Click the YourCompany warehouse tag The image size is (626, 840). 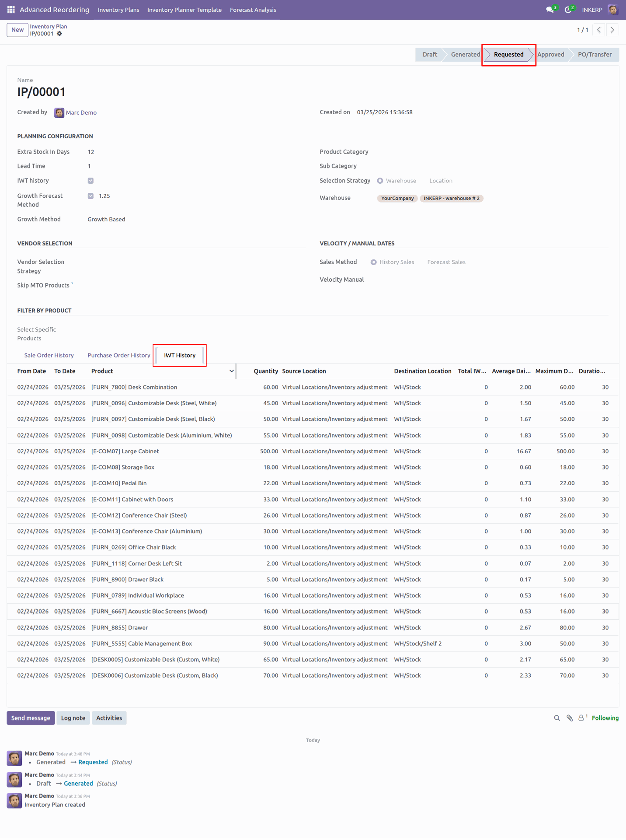(397, 198)
